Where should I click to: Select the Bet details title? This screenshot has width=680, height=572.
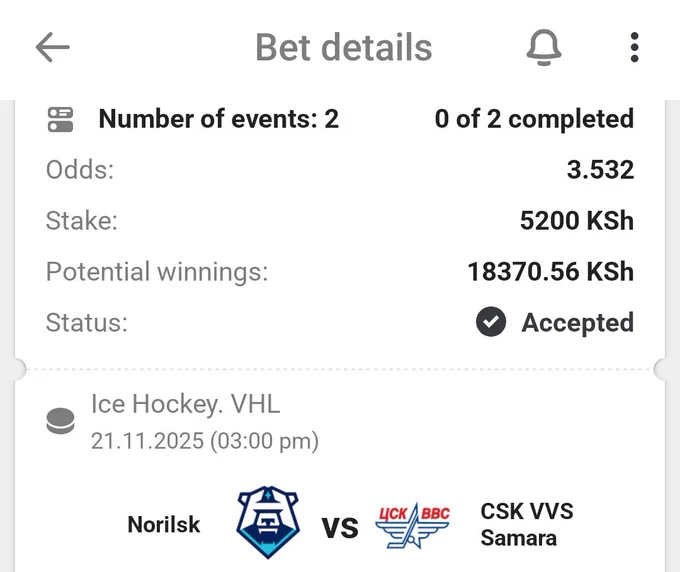point(343,47)
